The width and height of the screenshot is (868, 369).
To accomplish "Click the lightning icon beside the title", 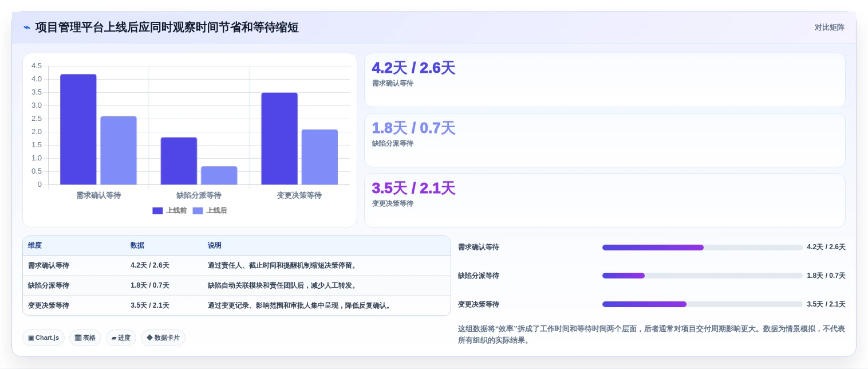I will pyautogui.click(x=27, y=28).
